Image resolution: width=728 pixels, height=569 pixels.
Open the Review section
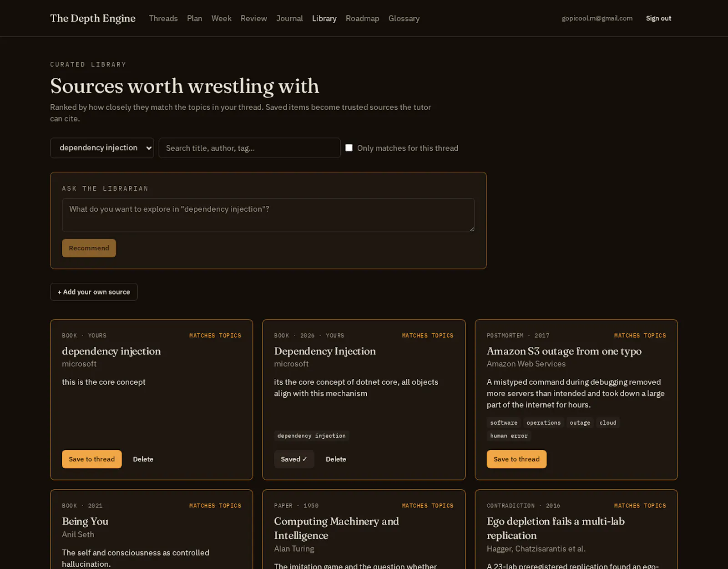coord(254,18)
